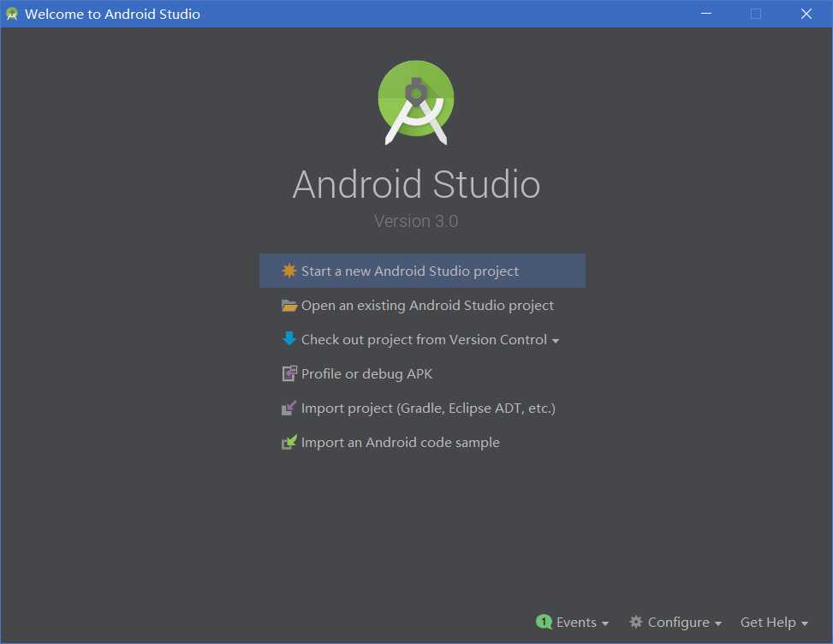Start a new Android Studio project
The height and width of the screenshot is (644, 833).
[x=422, y=271]
